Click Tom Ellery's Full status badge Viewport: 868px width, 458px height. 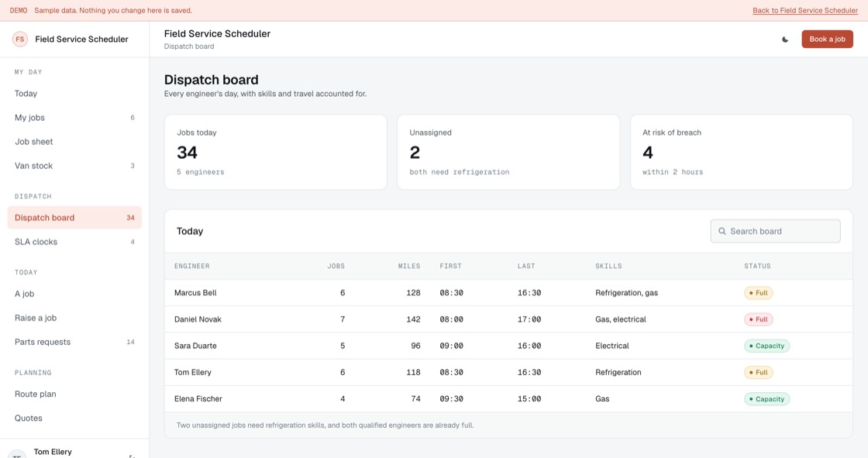(759, 372)
